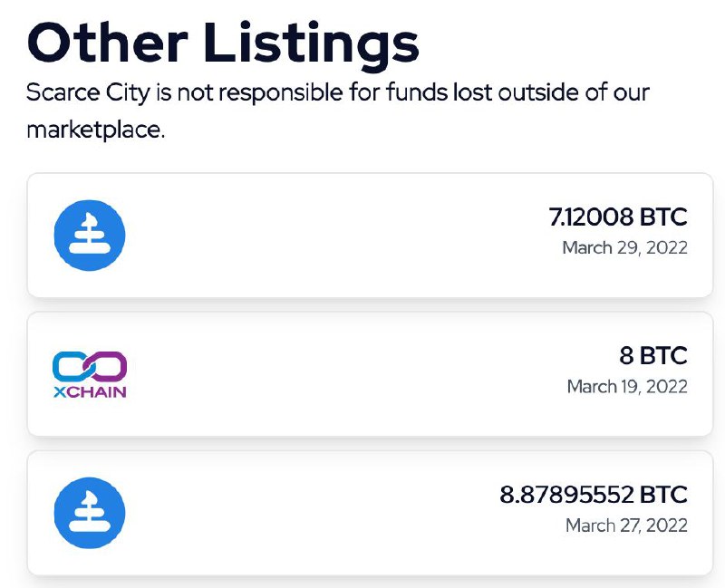Viewport: 725px width, 588px height.
Task: Open the 8 BTC price link
Action: click(652, 355)
